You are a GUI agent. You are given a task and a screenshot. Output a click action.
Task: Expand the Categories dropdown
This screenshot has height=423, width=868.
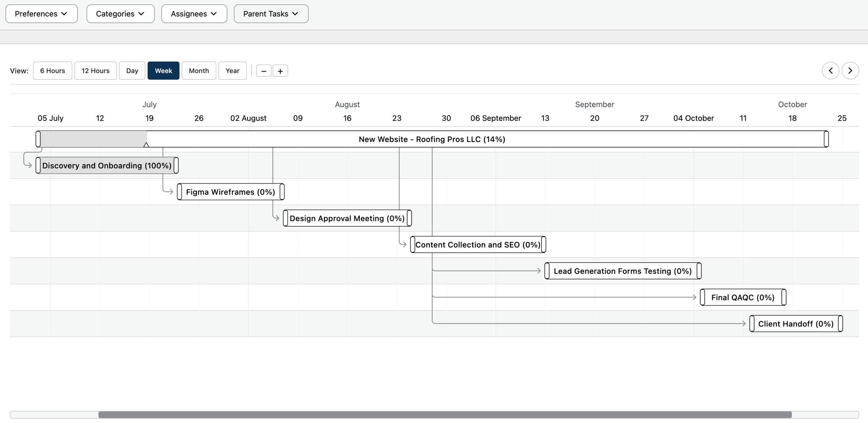[120, 14]
